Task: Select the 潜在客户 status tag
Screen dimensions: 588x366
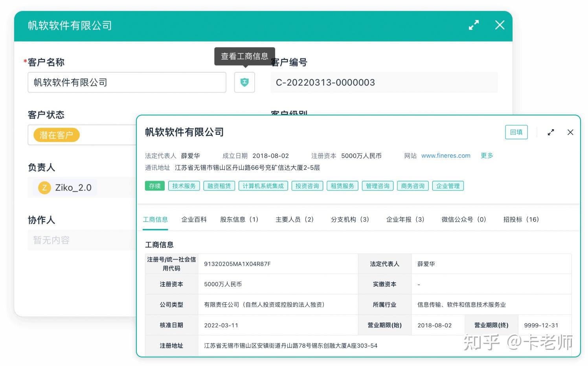Action: pos(57,135)
